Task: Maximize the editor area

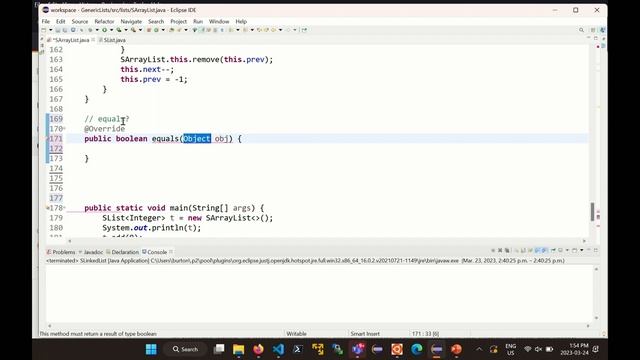Action: tap(596, 38)
